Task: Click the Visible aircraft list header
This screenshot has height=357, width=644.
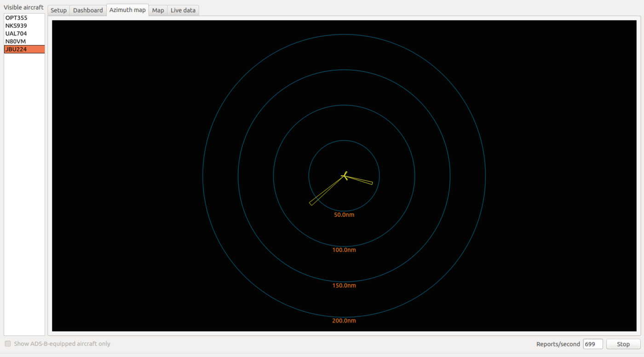Action: pos(24,7)
